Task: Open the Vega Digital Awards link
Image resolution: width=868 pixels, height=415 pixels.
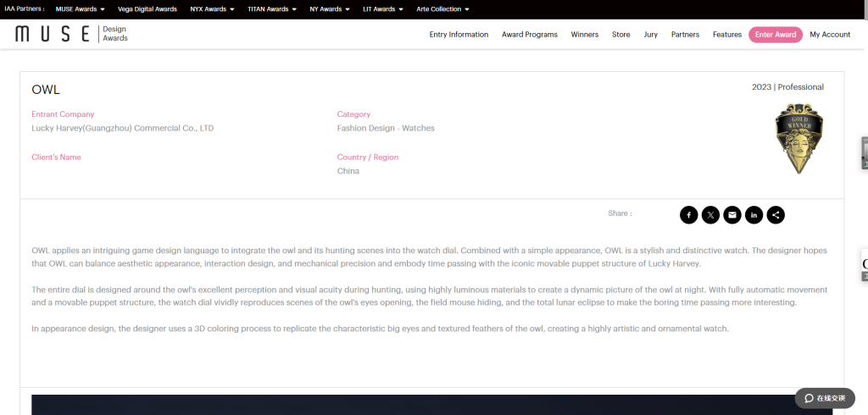Action: coord(147,8)
